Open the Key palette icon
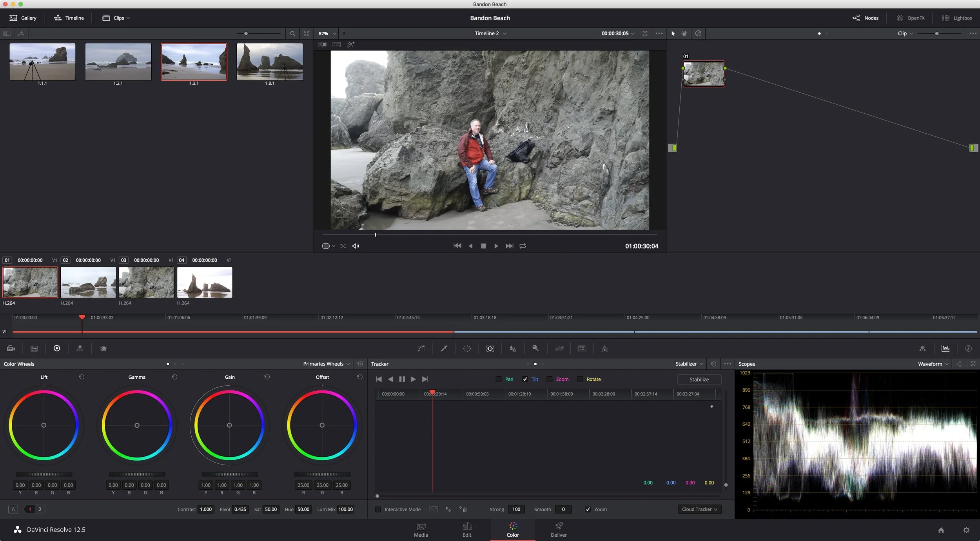The image size is (980, 541). pos(536,349)
